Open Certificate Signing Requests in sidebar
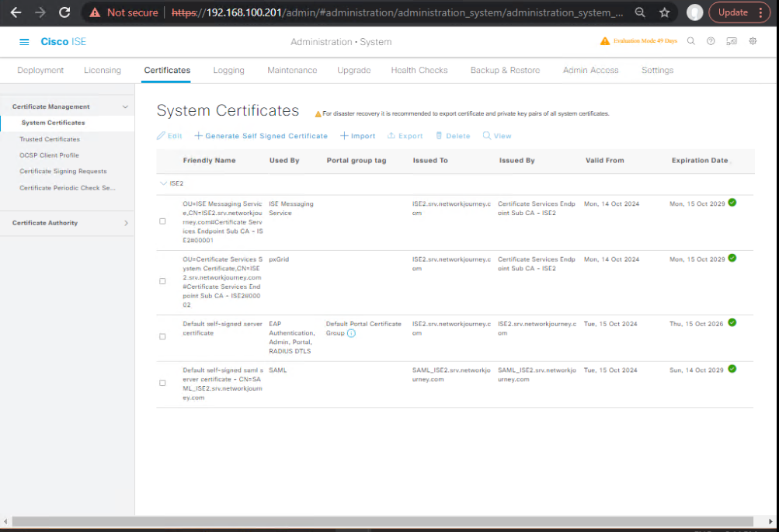The height and width of the screenshot is (532, 779). (63, 171)
